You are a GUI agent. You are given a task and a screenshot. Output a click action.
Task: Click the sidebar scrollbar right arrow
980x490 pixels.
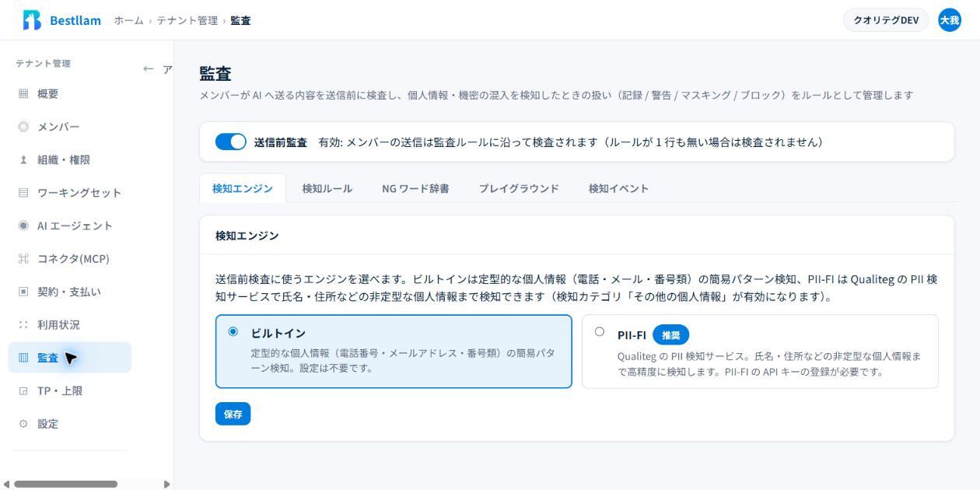(166, 484)
